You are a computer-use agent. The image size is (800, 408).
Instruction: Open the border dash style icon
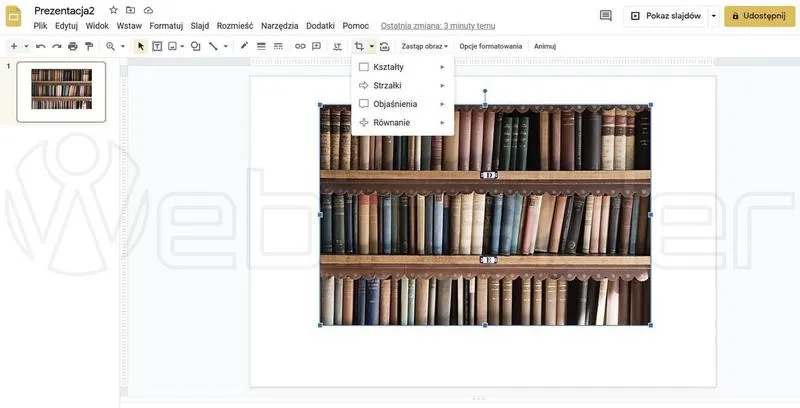[278, 46]
